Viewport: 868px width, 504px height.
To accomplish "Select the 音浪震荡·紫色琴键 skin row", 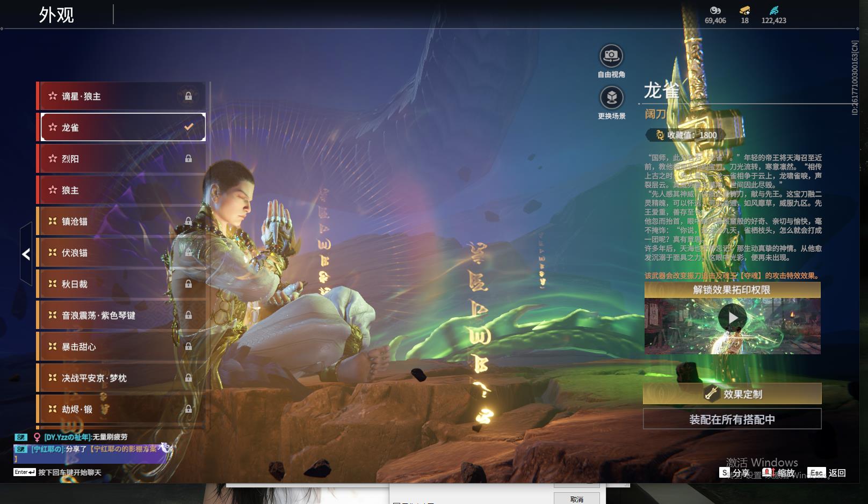I will 121,315.
